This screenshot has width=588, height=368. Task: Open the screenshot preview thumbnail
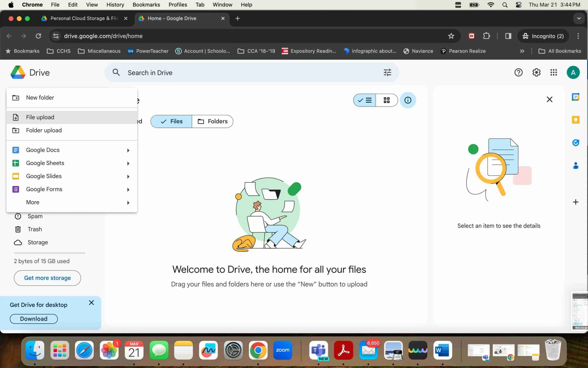580,311
